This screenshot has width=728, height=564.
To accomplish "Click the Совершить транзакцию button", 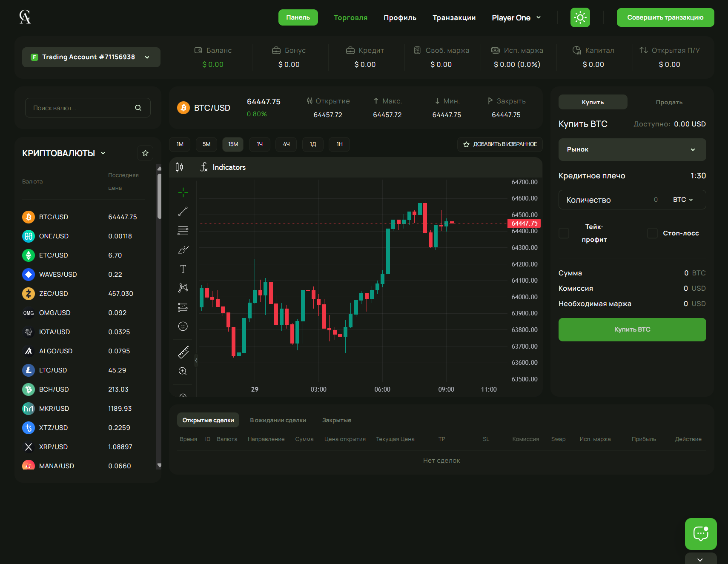I will 665,17.
